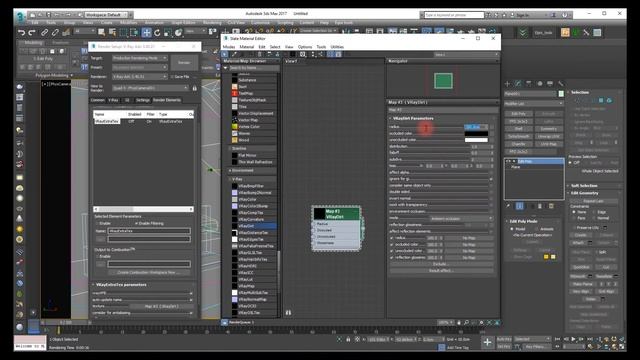Click the selection lock icon in status bar

(348, 339)
